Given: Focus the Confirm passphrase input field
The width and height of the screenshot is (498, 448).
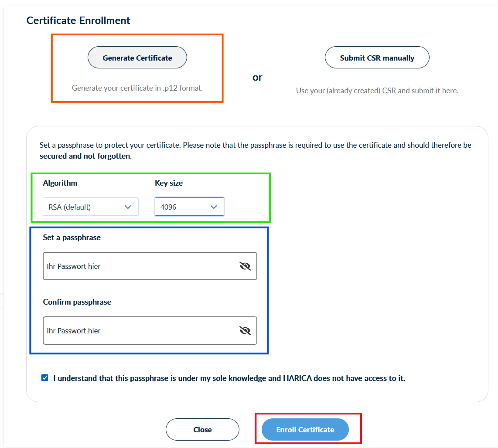Looking at the screenshot, I should pyautogui.click(x=140, y=331).
